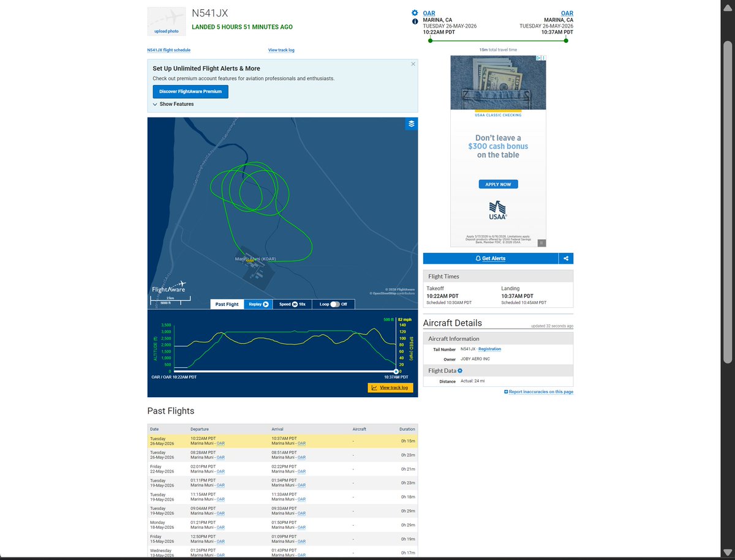Start the flight Replay
Viewport: 735px width, 560px height.
coord(258,304)
